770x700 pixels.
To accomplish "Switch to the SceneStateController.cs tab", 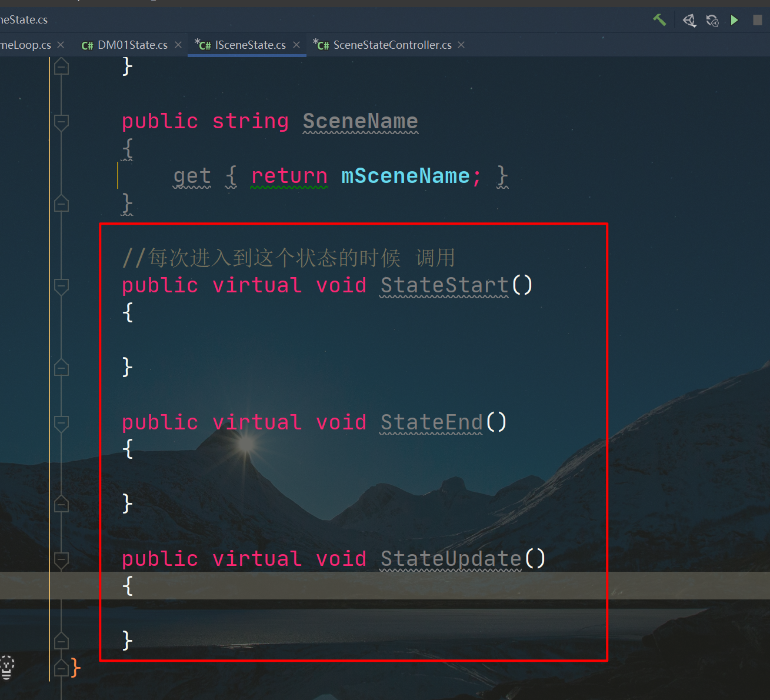I will (392, 45).
